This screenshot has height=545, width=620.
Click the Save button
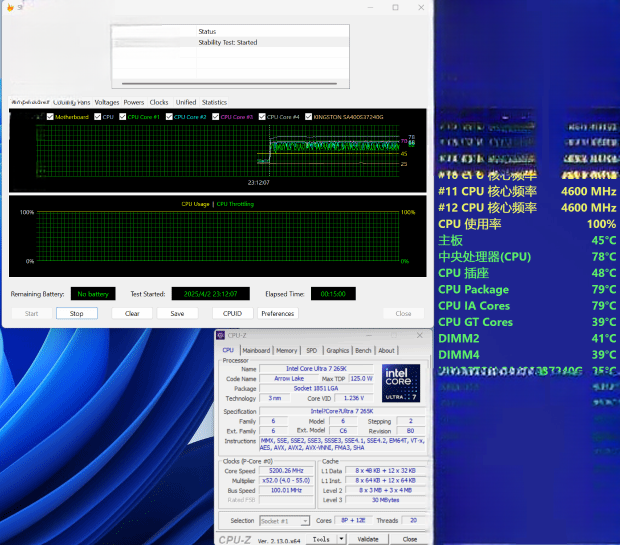[x=177, y=313]
